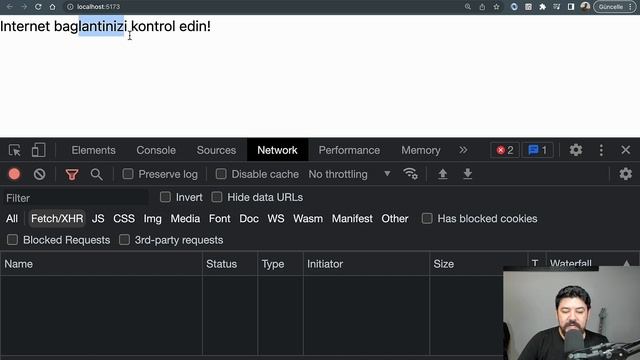This screenshot has height=360, width=640.
Task: Switch to the Memory tab
Action: pos(420,150)
